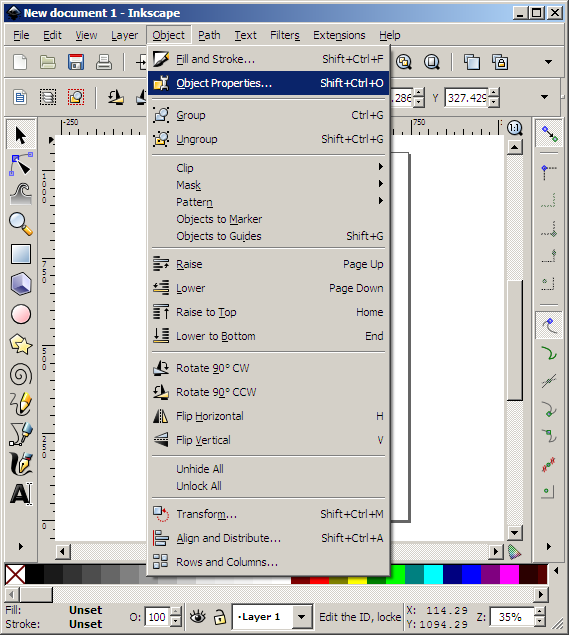
Task: Click the opacity O: input field
Action: 157,617
